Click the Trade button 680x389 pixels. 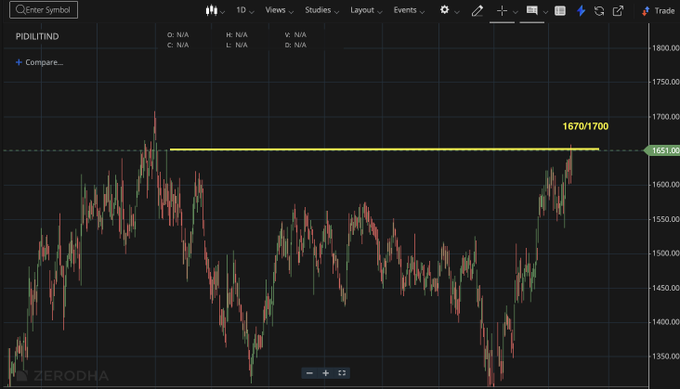tap(658, 10)
